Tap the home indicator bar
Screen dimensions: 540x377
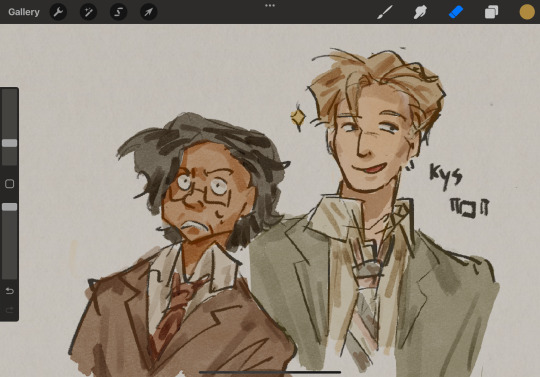[x=270, y=372]
